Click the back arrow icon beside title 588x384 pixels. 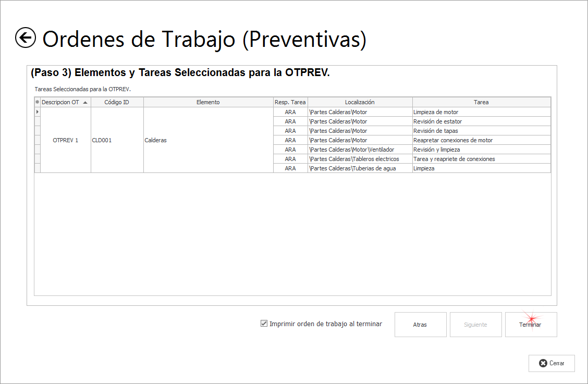pyautogui.click(x=26, y=38)
